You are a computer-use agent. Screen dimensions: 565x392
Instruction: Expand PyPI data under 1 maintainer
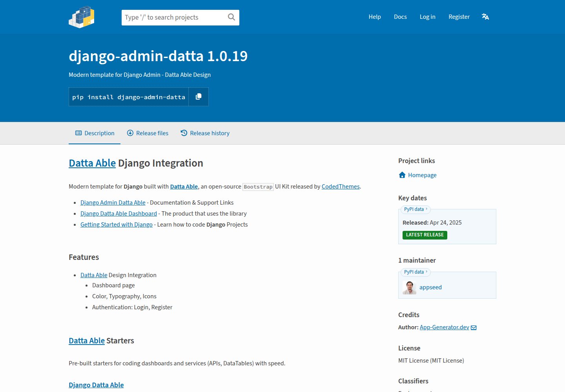416,272
